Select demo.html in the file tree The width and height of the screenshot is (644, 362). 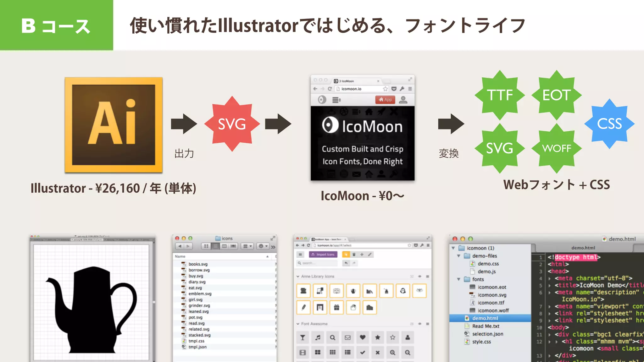[x=485, y=318]
